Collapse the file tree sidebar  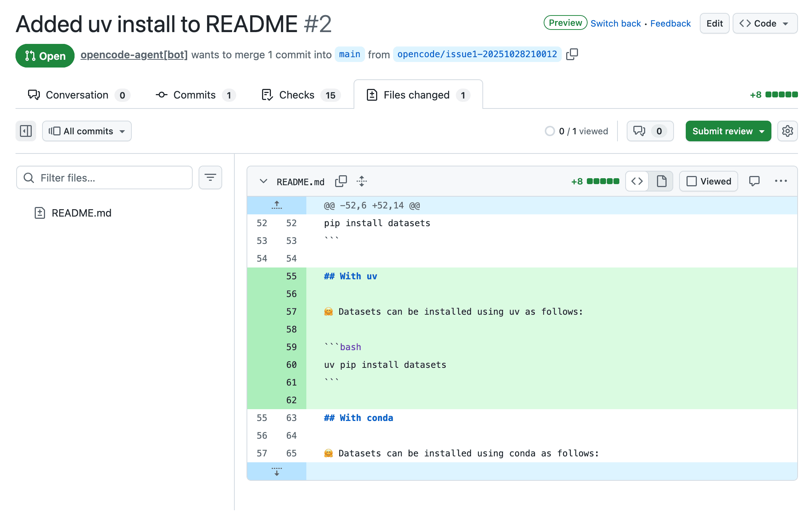tap(26, 131)
